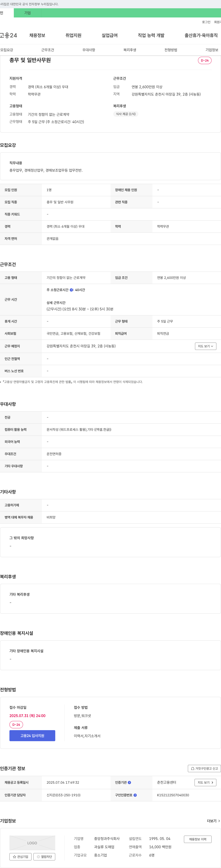Expand 지도 보기 dropdown in 근무 예정지 row
Image resolution: width=221 pixels, height=868 pixels.
pos(206,346)
